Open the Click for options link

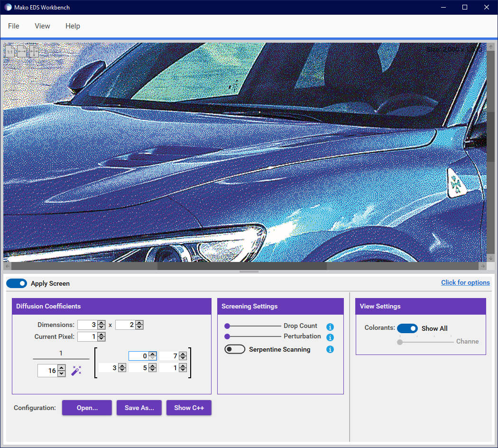465,282
